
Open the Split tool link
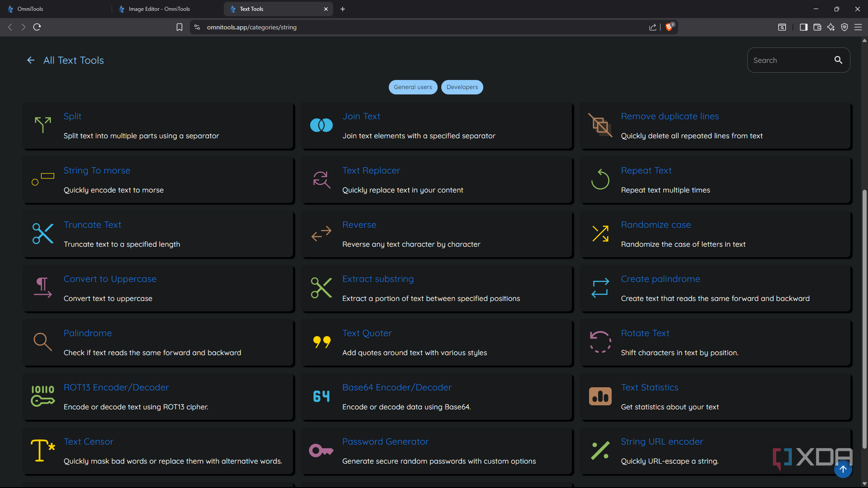tap(72, 116)
